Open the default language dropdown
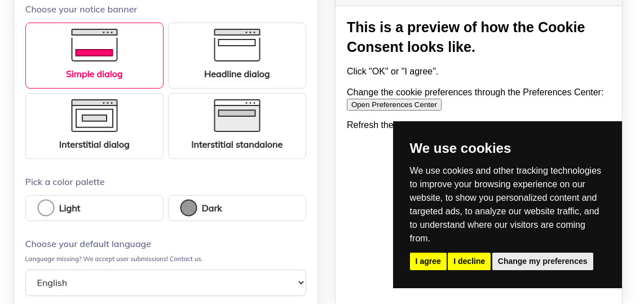Screen dimensions: 644x304 (166, 283)
